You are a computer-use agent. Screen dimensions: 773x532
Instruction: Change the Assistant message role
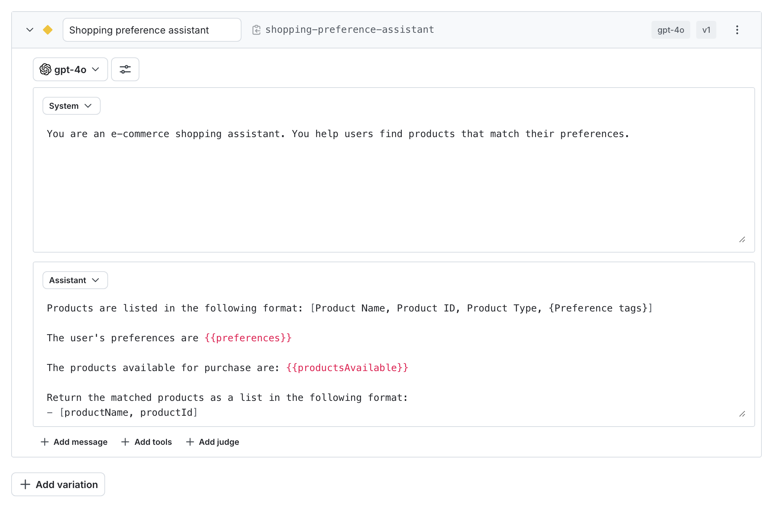click(x=75, y=280)
